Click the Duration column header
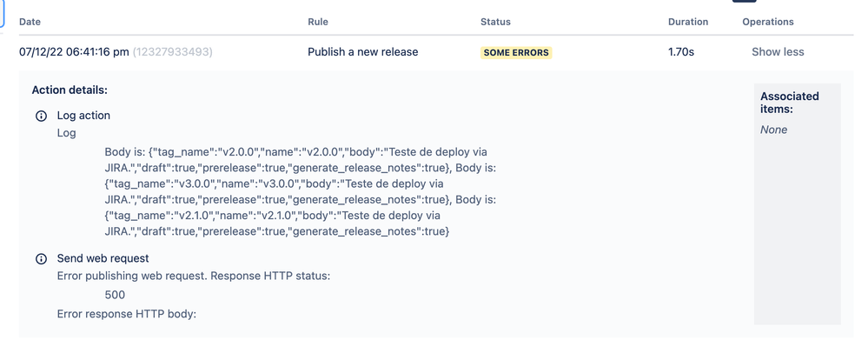This screenshot has width=868, height=340. click(688, 22)
